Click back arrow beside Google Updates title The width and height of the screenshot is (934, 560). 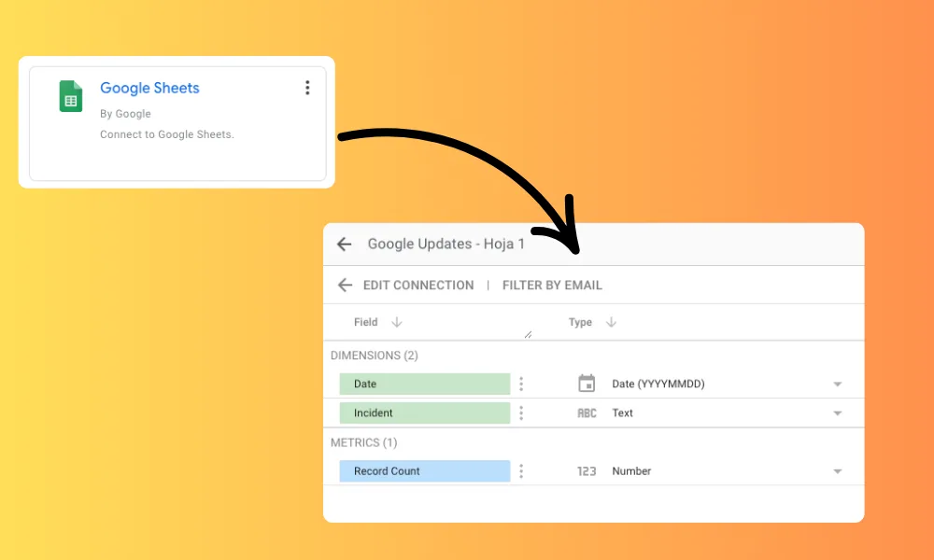tap(345, 244)
